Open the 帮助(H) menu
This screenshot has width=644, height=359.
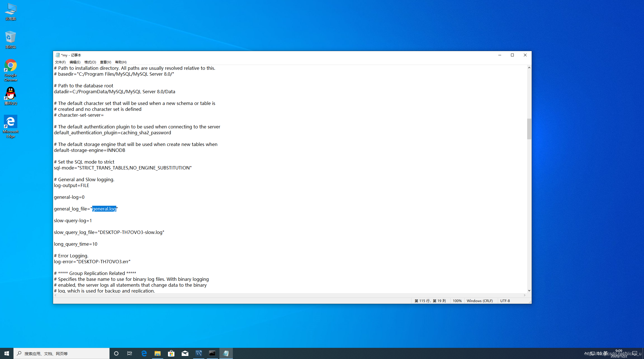121,62
